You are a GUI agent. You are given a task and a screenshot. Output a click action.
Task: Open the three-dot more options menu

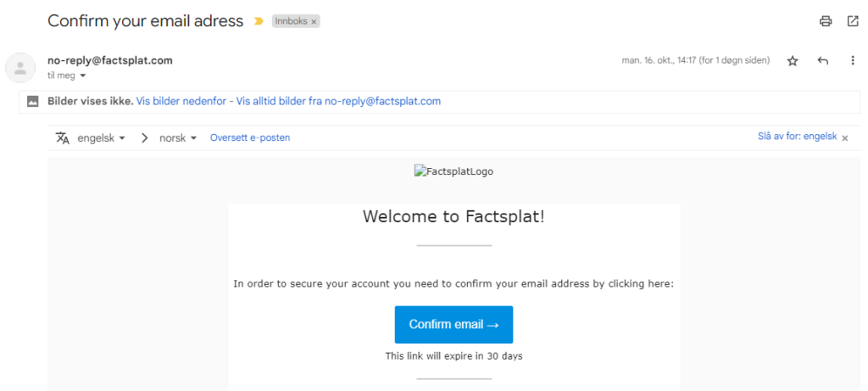point(853,61)
